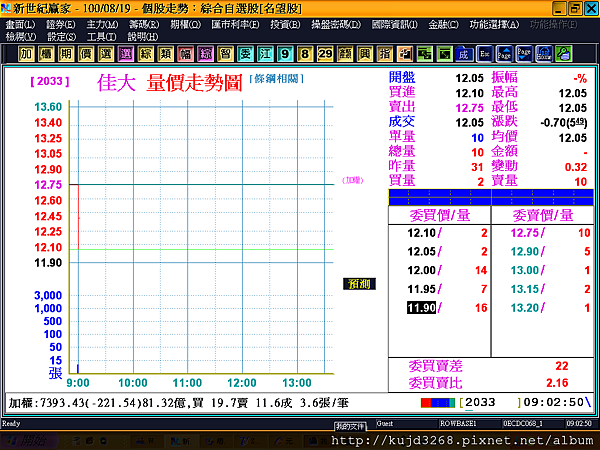The height and width of the screenshot is (450, 600).
Task: Click the 委買賣差 value 22
Action: 562,366
